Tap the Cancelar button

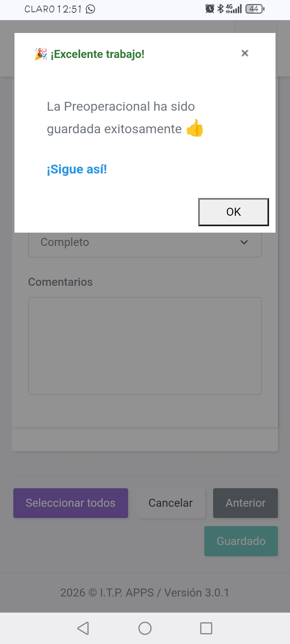click(x=171, y=503)
